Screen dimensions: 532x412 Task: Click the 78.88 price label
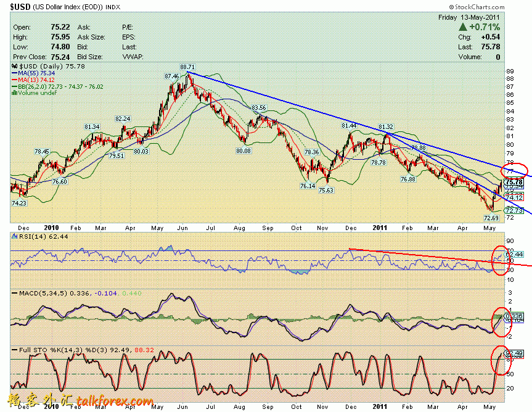pyautogui.click(x=419, y=147)
